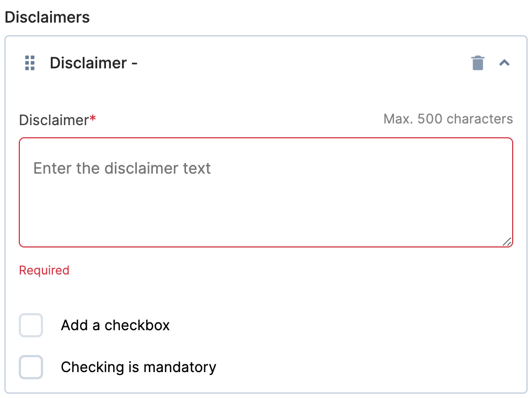Collapse the disclaimer section using the chevron
Image resolution: width=532 pixels, height=398 pixels.
coord(505,63)
